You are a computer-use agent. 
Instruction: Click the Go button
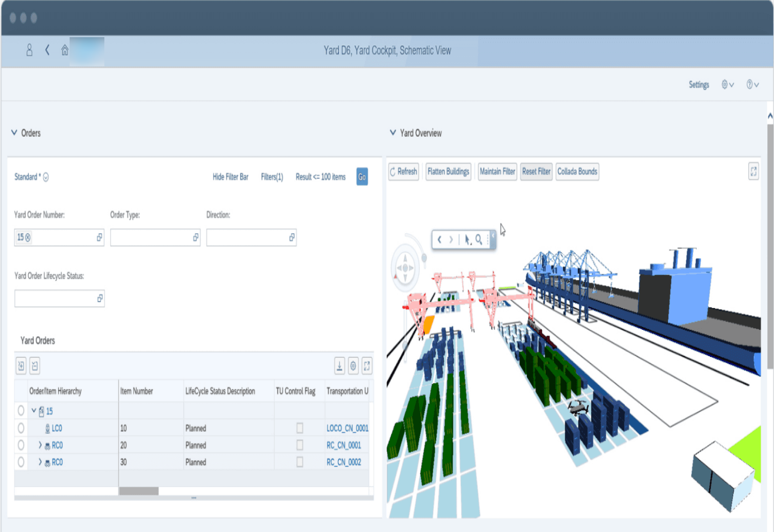[362, 177]
